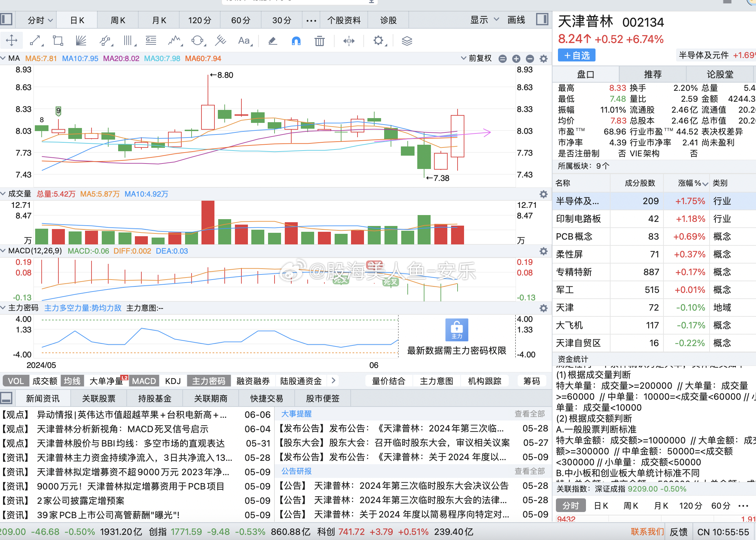
Task: Open the drawing layers icon
Action: click(407, 41)
